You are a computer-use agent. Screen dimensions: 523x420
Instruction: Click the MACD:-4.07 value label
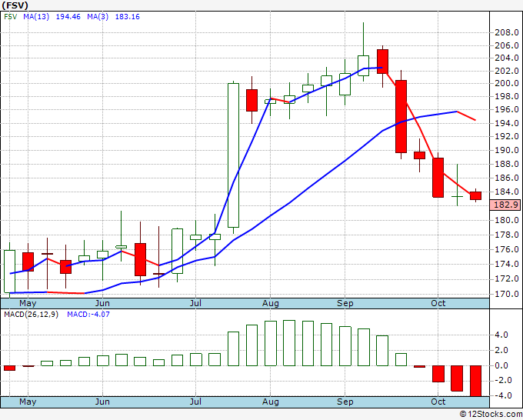pos(88,315)
